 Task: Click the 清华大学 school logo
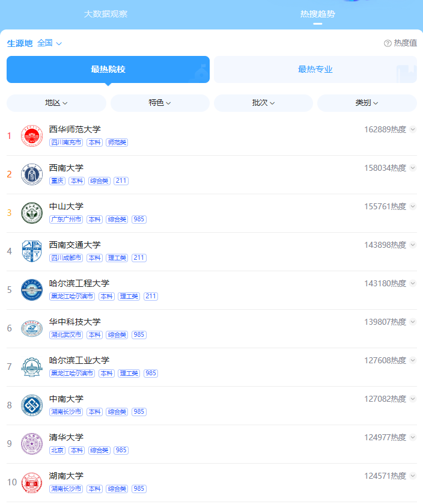(x=32, y=444)
